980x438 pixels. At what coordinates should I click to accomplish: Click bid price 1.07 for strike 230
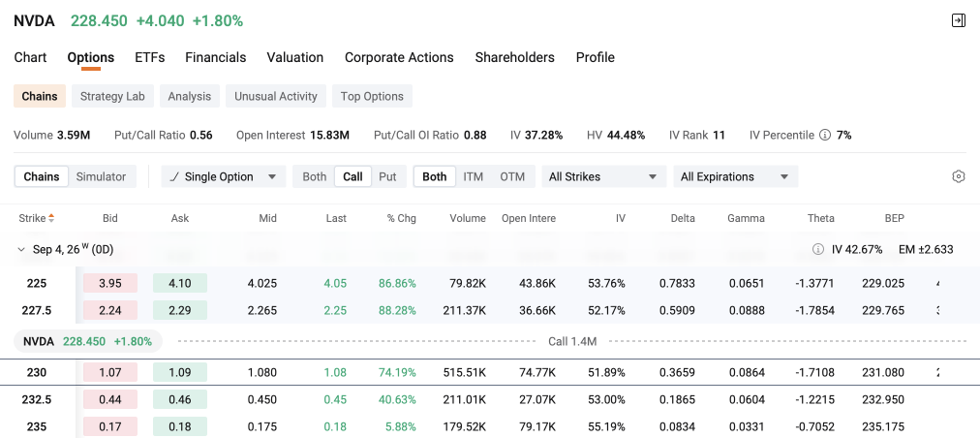pos(110,372)
